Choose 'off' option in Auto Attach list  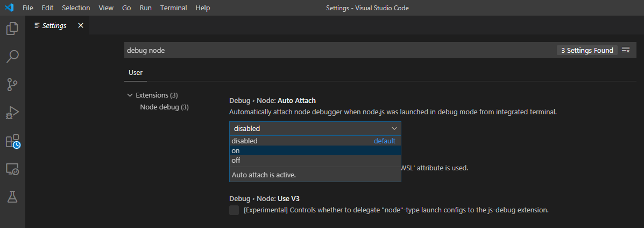[x=315, y=161]
